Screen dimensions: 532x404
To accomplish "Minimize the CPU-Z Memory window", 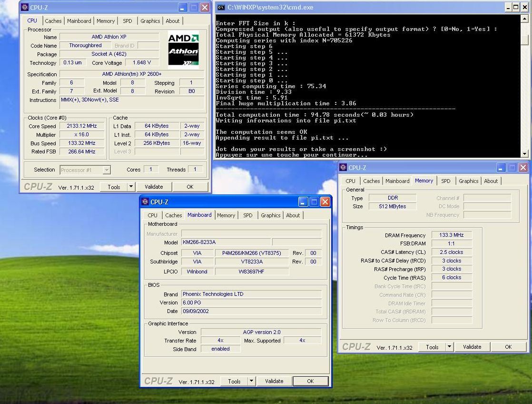I will 501,168.
